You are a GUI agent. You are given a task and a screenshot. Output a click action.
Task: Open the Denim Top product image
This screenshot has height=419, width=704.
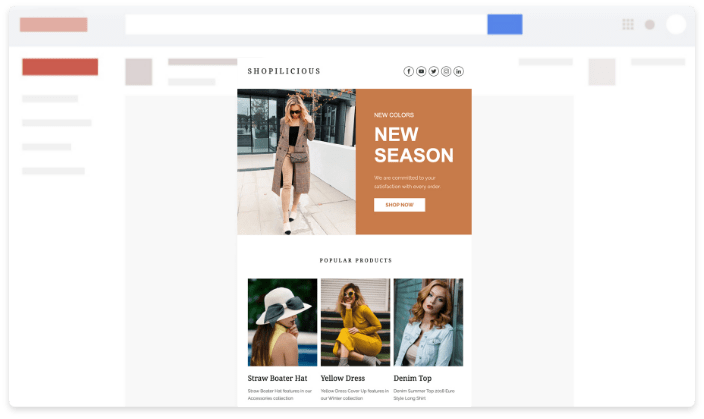click(428, 322)
